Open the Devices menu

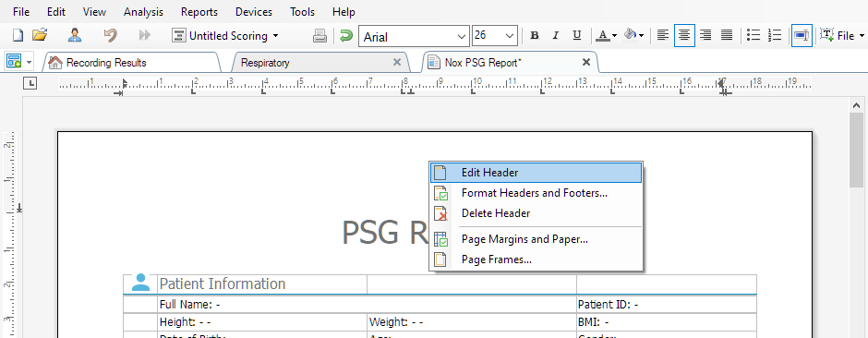click(254, 12)
